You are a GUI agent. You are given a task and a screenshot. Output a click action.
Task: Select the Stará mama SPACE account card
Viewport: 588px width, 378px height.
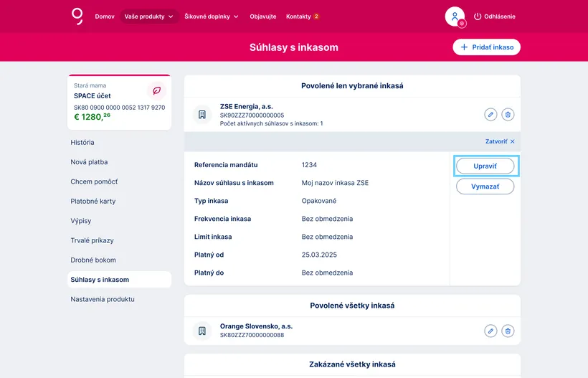coord(119,103)
